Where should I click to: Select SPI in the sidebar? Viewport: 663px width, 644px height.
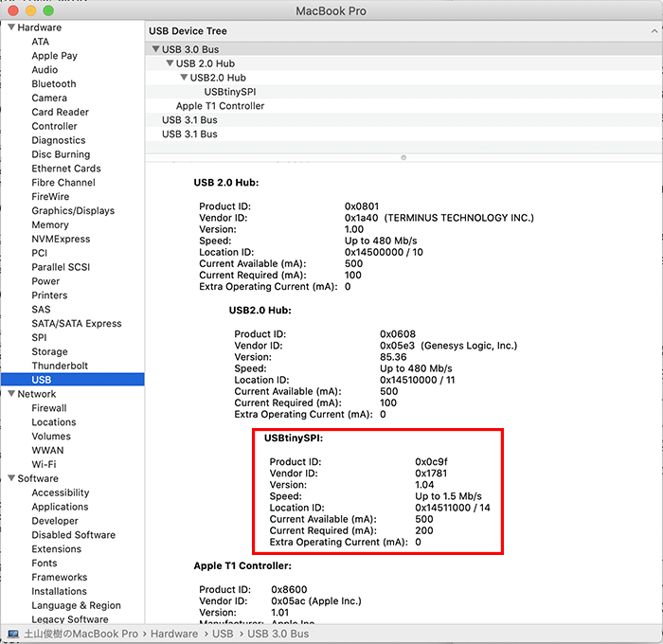[x=39, y=337]
